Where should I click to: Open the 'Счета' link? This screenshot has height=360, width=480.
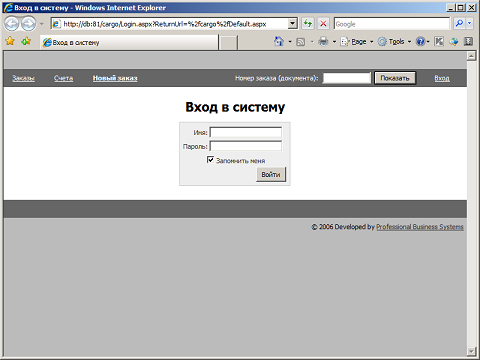pos(63,78)
